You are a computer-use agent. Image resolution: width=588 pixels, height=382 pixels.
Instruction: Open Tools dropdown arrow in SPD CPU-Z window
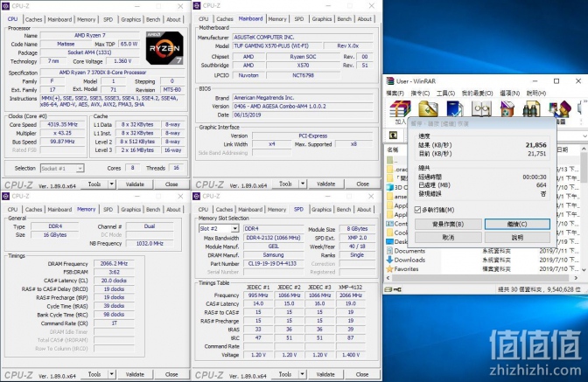[x=303, y=374]
